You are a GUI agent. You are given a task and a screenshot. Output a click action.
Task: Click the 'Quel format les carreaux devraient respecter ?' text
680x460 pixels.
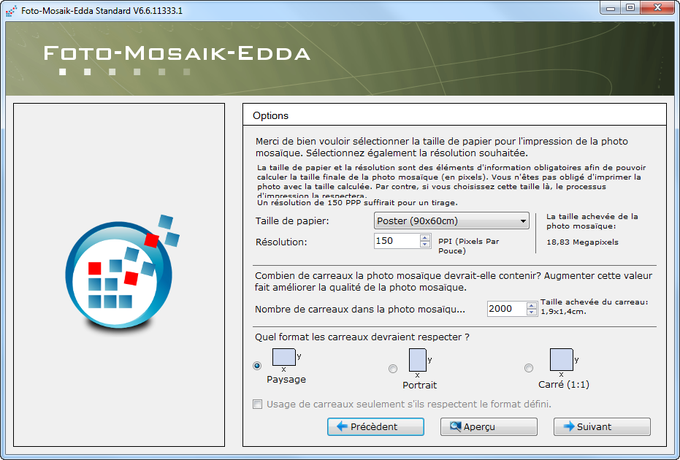tap(362, 337)
